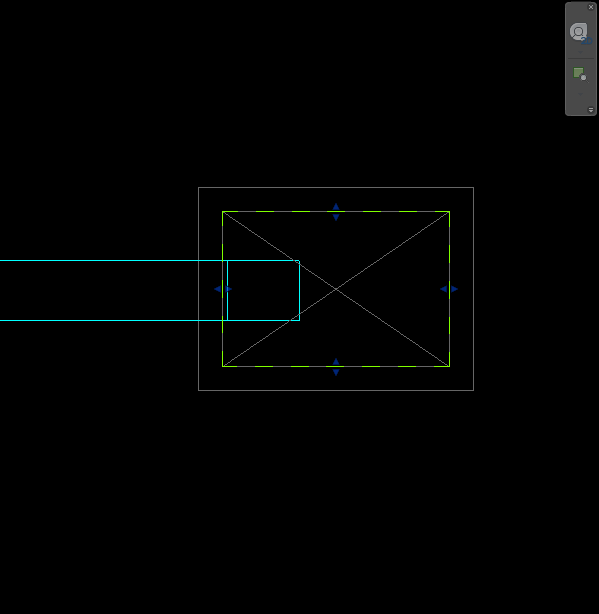Select the cyan vertical line right end

[x=300, y=291]
